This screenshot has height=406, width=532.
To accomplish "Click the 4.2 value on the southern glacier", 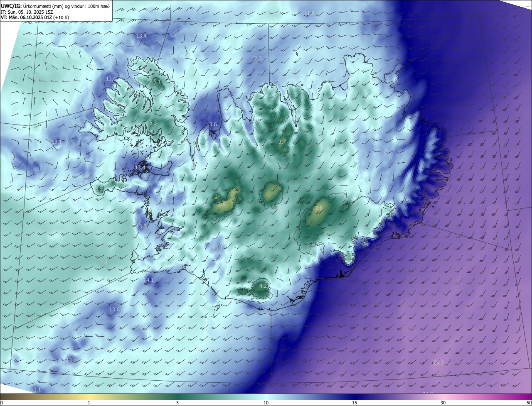I will [263, 286].
